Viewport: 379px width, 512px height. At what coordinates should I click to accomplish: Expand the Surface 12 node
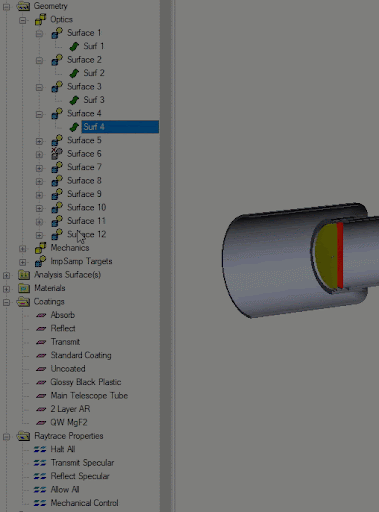[x=39, y=235]
